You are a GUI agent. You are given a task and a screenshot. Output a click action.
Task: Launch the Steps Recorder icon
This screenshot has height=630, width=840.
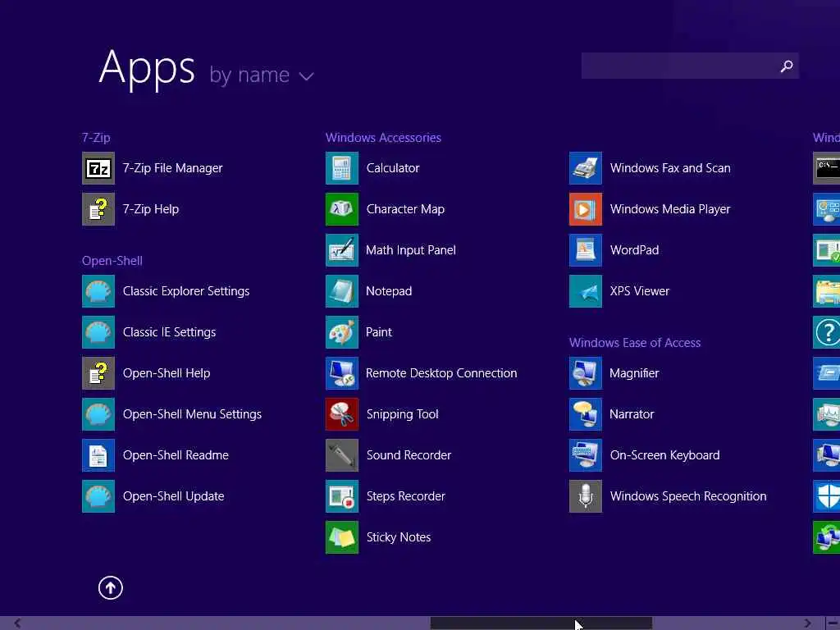pyautogui.click(x=342, y=496)
